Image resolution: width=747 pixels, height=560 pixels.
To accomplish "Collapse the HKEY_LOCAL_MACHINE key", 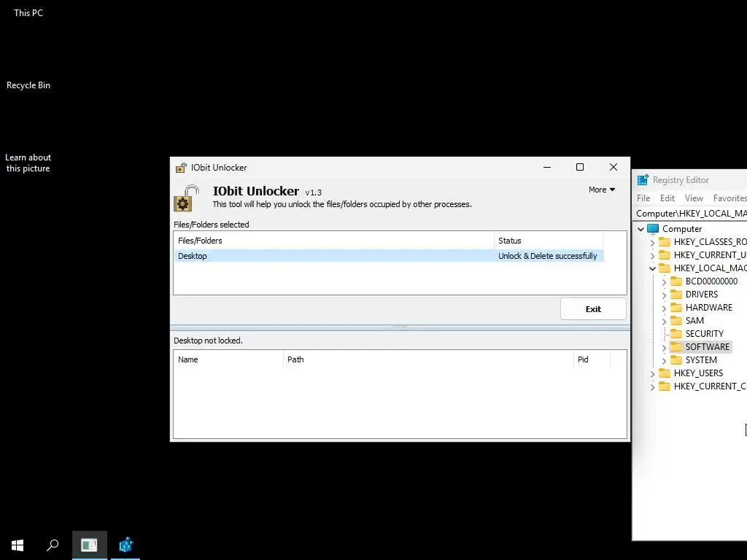I will pos(652,268).
